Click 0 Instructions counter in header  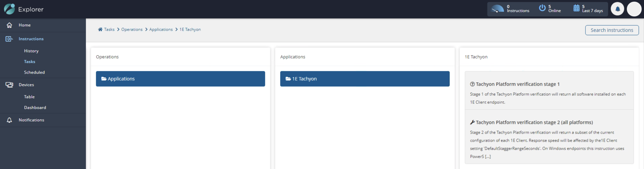(x=518, y=9)
